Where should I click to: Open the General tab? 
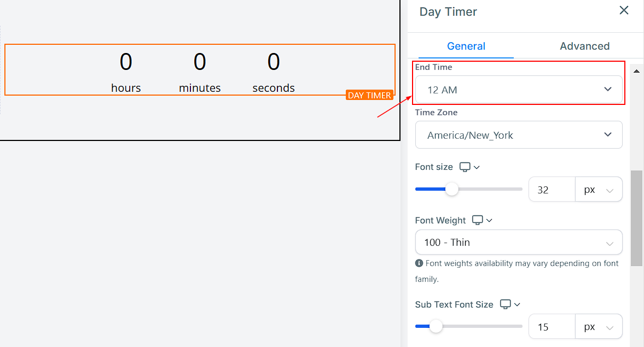466,46
